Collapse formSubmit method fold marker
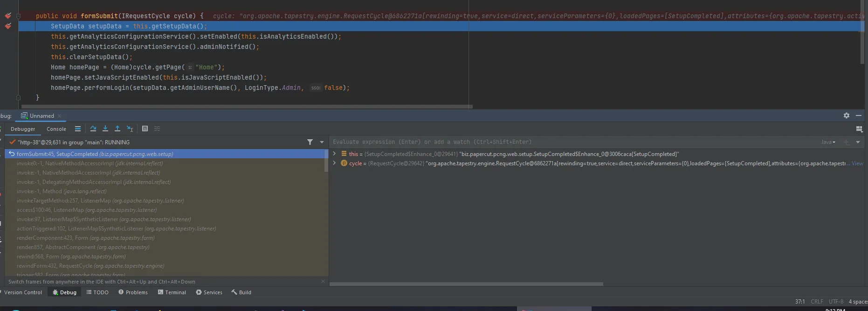Viewport: 868px width, 311px height. 18,16
